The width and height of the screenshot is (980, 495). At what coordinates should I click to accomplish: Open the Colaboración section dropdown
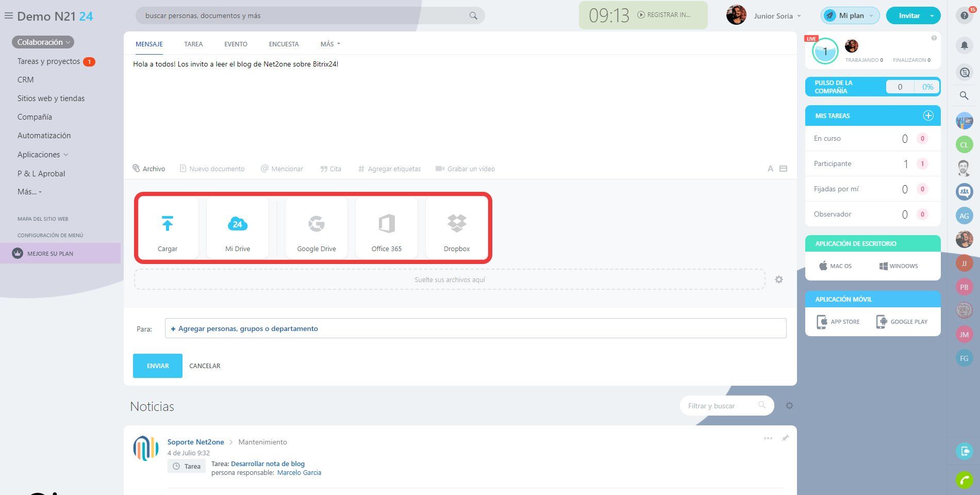[43, 42]
